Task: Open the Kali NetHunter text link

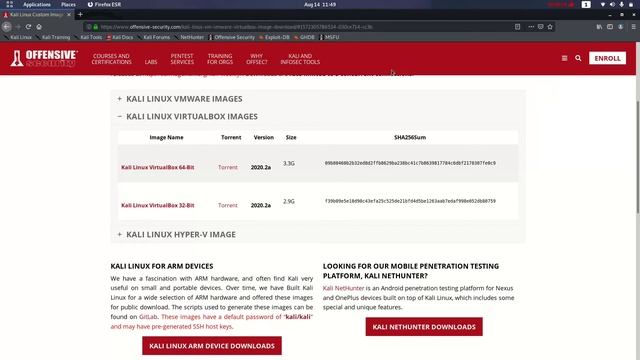Action: pos(343,288)
